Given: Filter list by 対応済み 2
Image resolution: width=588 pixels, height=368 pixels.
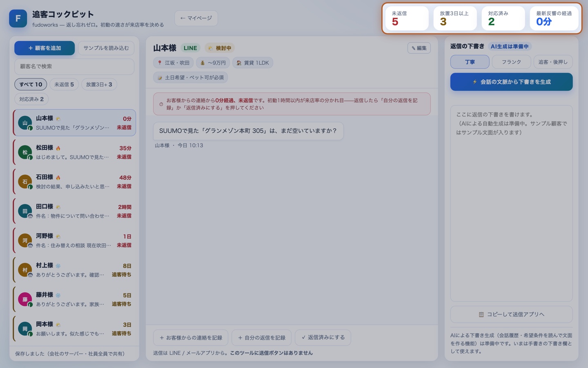Looking at the screenshot, I should (31, 99).
